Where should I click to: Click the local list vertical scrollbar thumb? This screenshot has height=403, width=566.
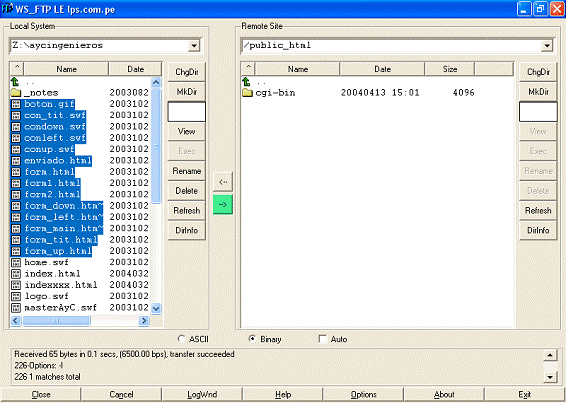[156, 146]
